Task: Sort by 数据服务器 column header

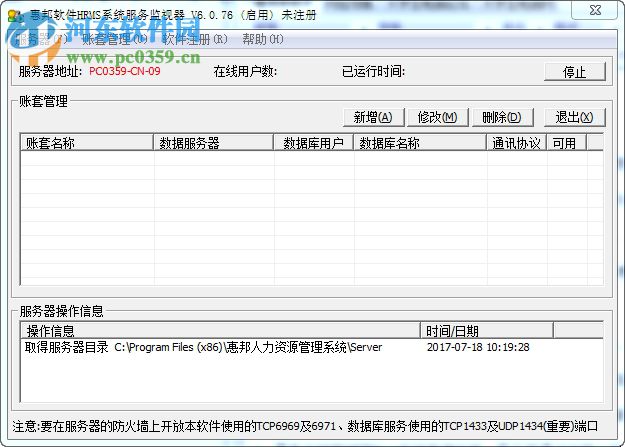Action: point(214,143)
